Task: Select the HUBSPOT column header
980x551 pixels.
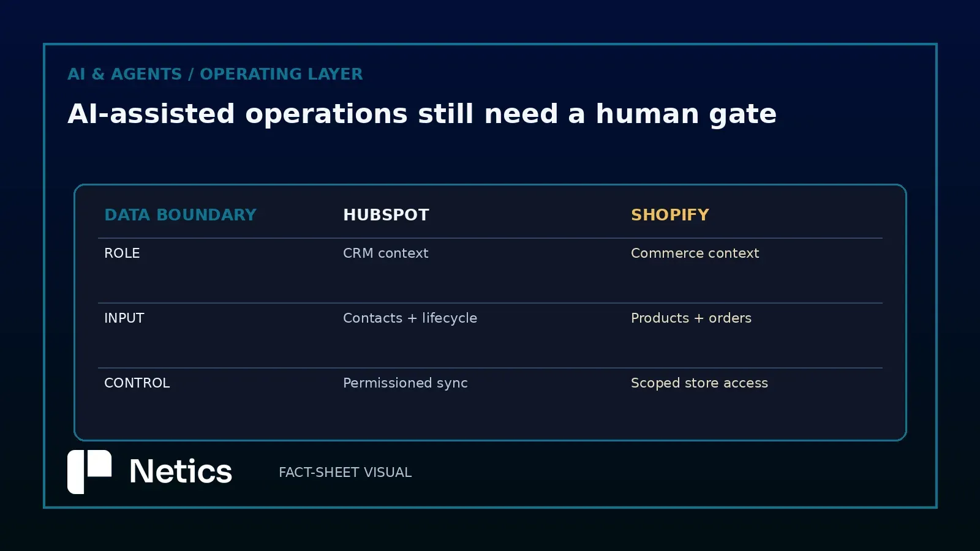Action: coord(386,215)
